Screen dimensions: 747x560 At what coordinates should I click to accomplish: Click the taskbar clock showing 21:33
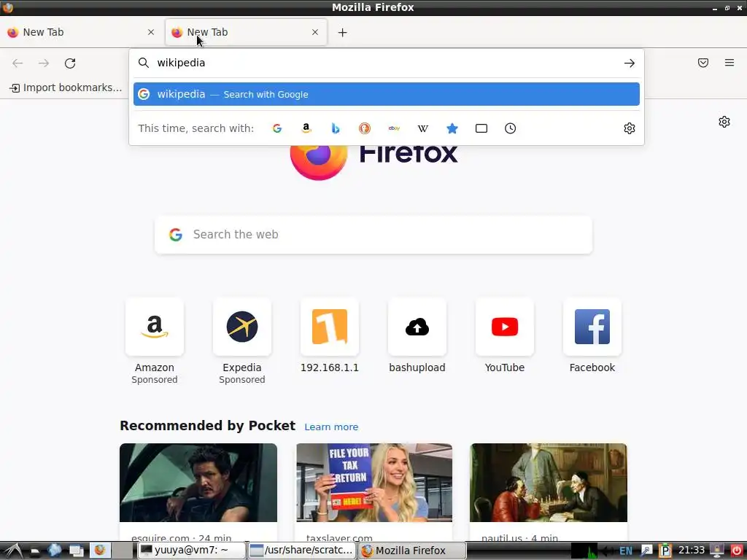point(692,551)
